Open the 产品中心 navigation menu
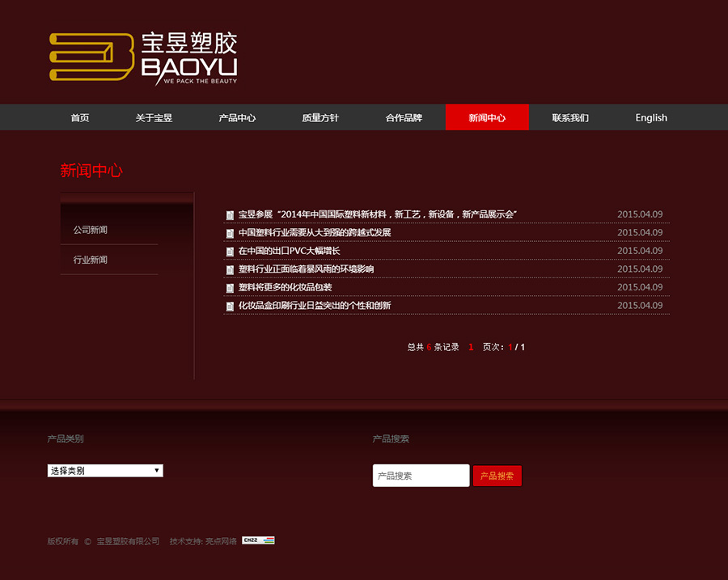Screen dimensions: 728x580 coord(237,117)
